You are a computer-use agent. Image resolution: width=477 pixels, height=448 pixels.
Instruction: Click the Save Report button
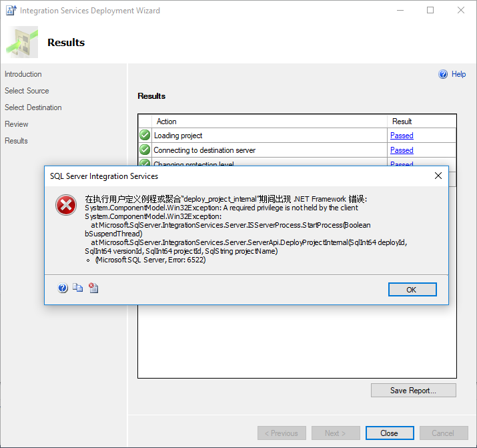pyautogui.click(x=413, y=391)
